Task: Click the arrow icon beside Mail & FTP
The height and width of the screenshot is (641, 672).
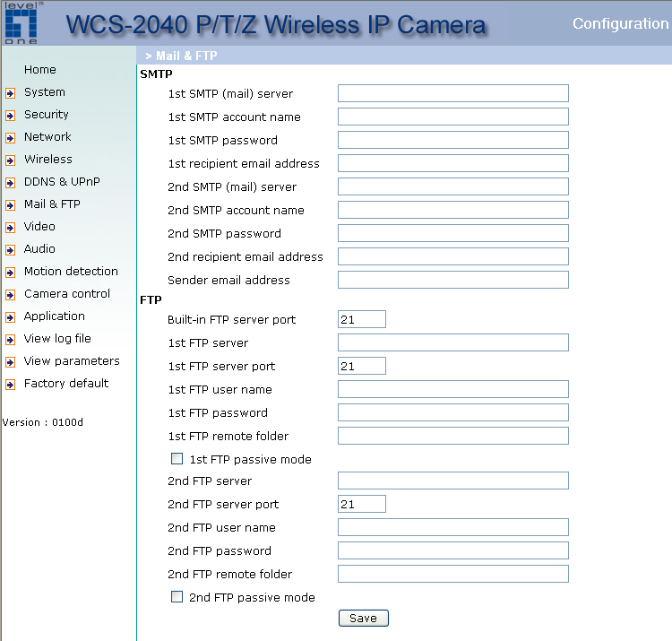Action: 10,205
